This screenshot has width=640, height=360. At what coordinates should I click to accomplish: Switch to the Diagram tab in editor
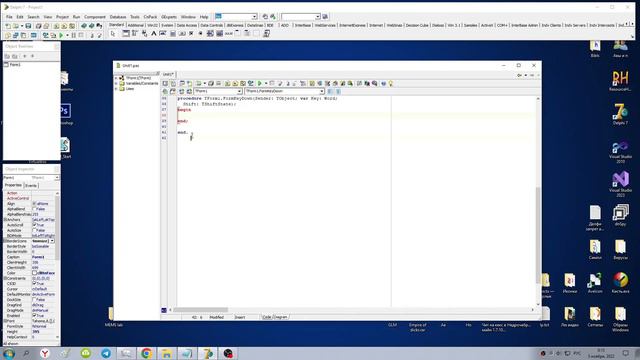click(x=280, y=317)
